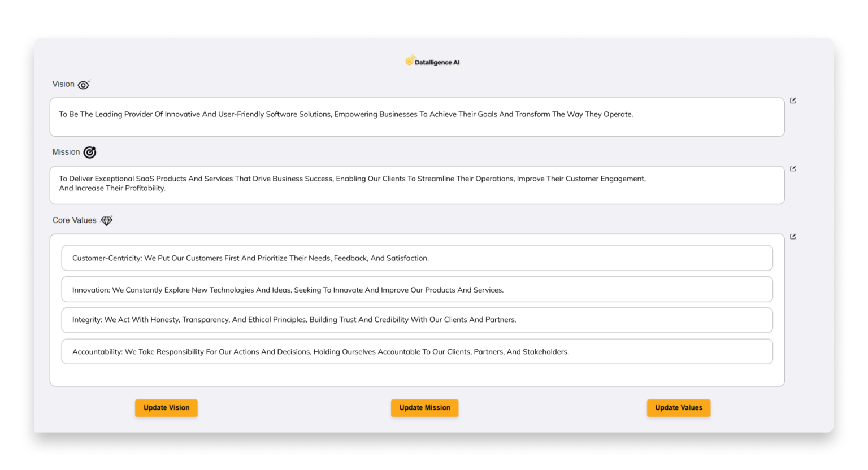The width and height of the screenshot is (868, 470).
Task: Click inside the Vision statement text box
Action: (417, 117)
